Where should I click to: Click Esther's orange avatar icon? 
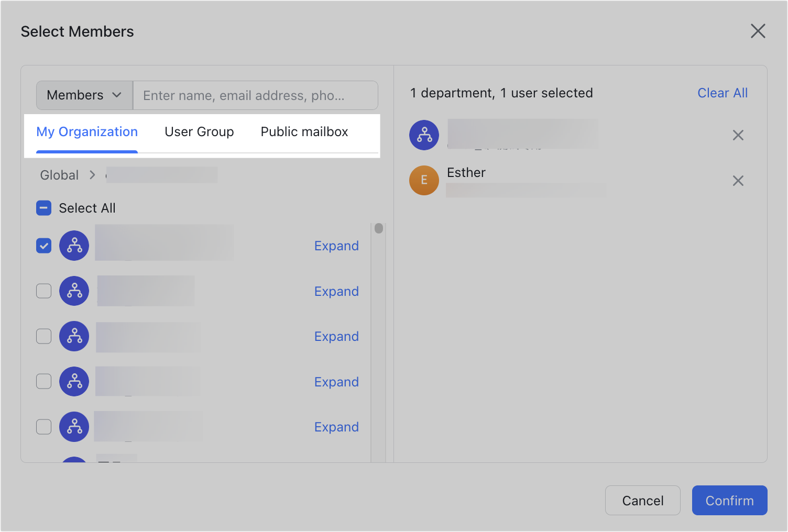tap(424, 180)
